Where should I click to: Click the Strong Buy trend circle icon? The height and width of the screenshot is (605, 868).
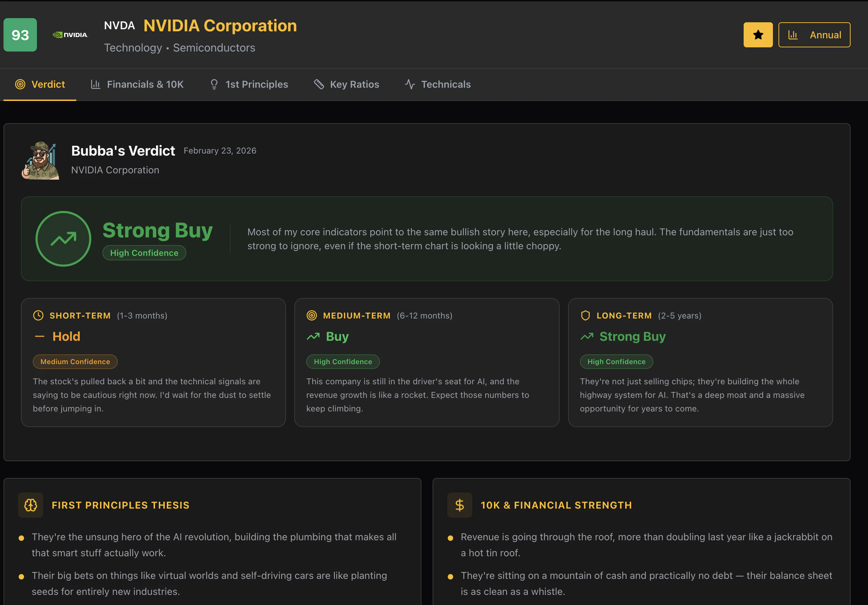(63, 239)
